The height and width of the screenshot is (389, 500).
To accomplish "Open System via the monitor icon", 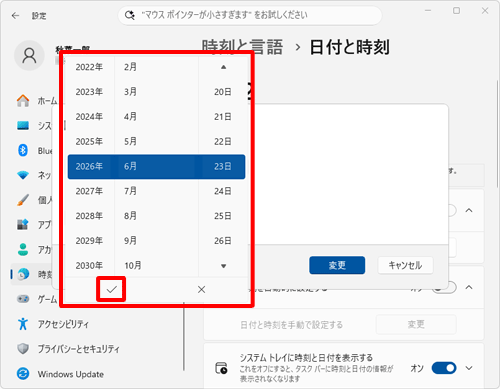I will tap(23, 126).
